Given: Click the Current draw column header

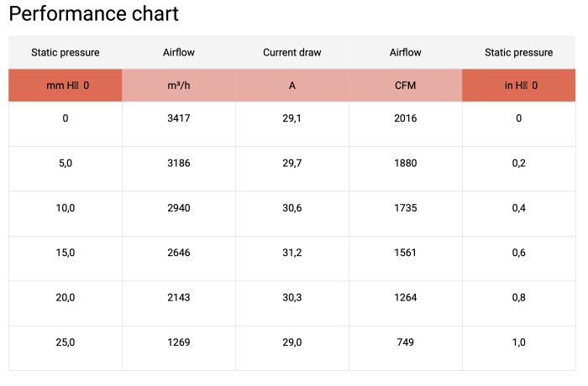Looking at the screenshot, I should (x=292, y=52).
